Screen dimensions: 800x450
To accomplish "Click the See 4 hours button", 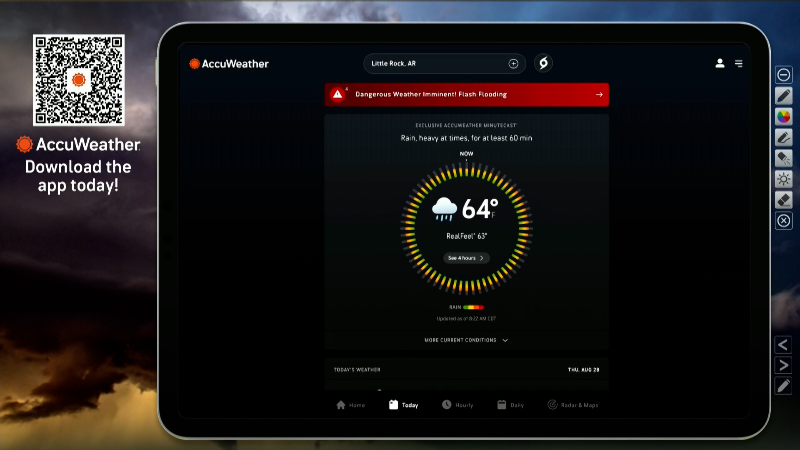I will click(466, 258).
